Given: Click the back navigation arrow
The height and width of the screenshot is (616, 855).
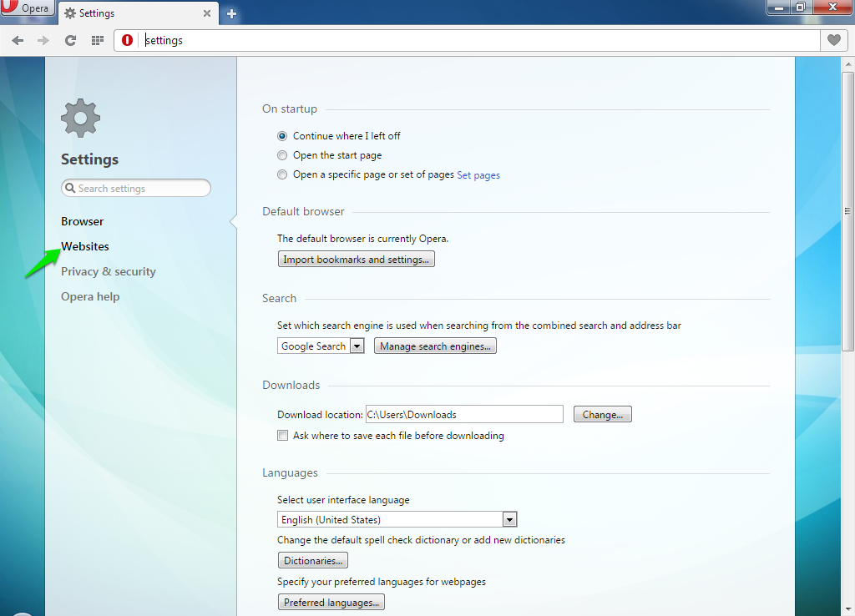Looking at the screenshot, I should (x=18, y=39).
